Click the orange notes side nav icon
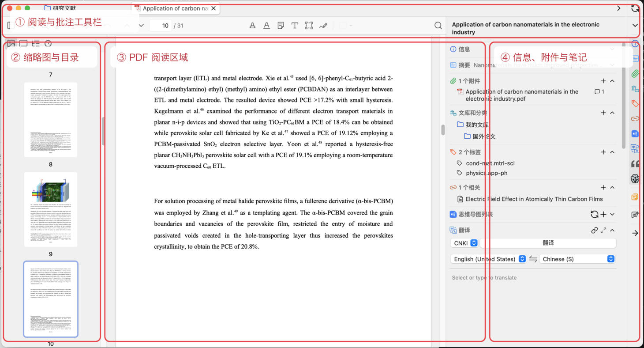 [x=635, y=197]
